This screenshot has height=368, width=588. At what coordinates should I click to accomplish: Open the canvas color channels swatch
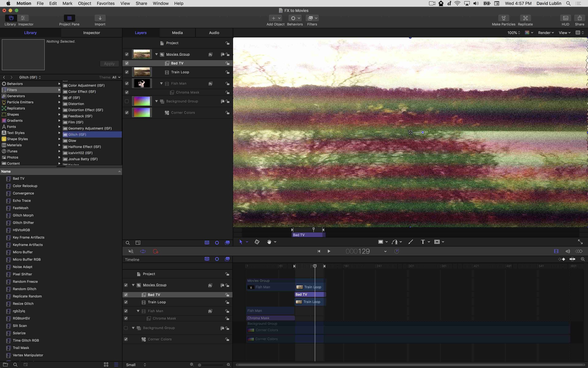tap(528, 33)
